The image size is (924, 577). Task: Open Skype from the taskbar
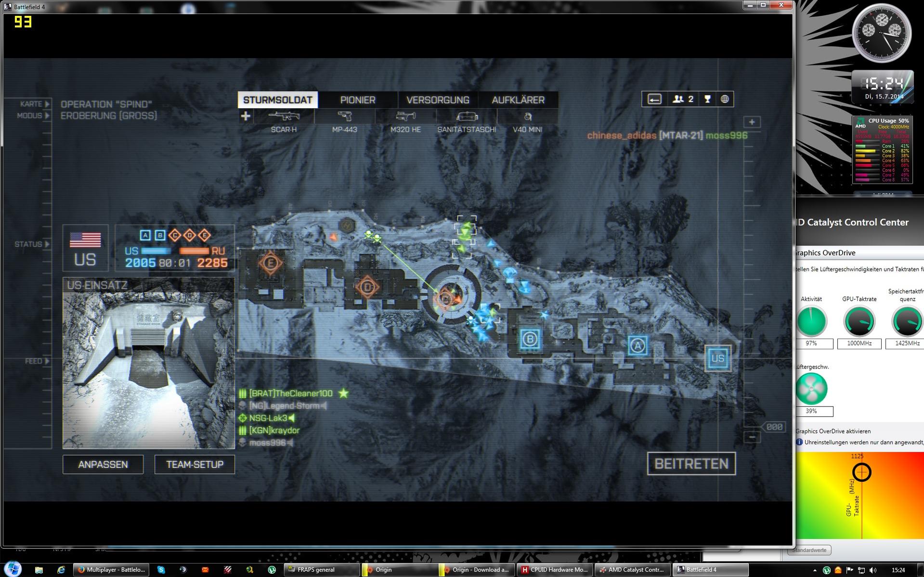[161, 570]
